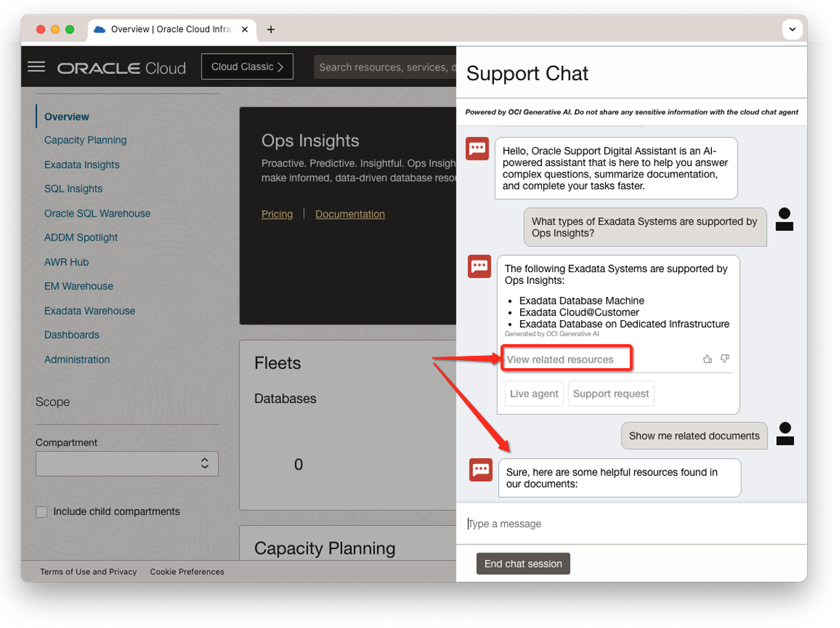Click the Type a message field

630,524
